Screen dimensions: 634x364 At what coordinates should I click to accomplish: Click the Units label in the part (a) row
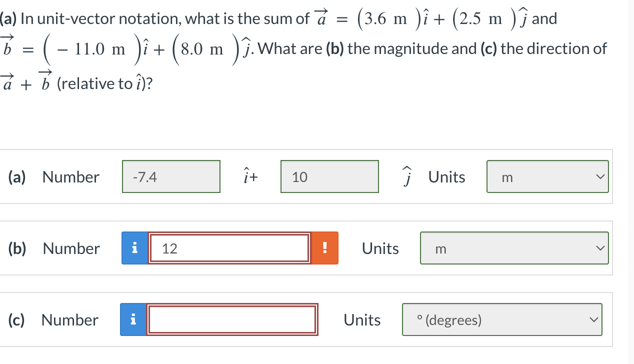pyautogui.click(x=447, y=177)
